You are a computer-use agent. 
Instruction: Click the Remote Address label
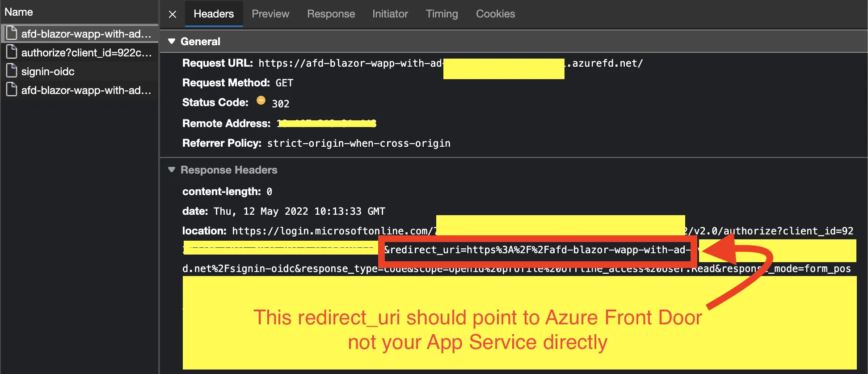point(226,123)
